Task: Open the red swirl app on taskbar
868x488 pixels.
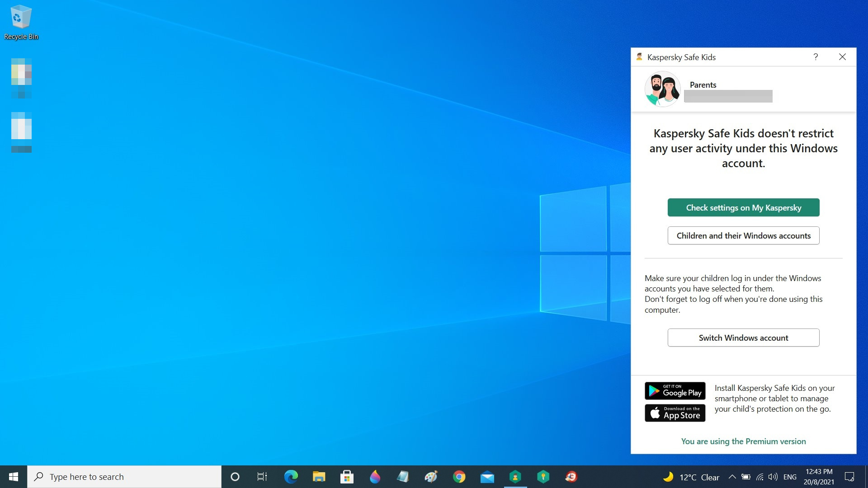Action: [x=571, y=477]
